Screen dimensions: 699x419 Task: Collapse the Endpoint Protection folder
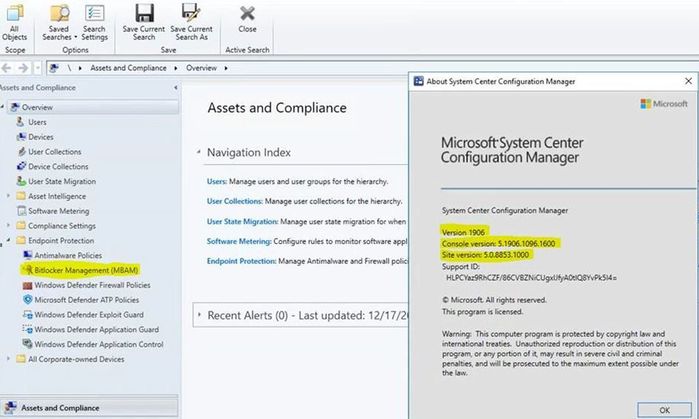click(x=8, y=240)
